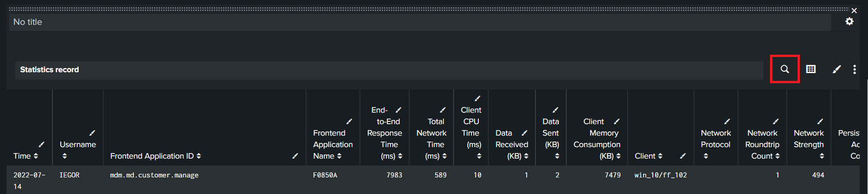Screen dimensions: 868x194
Task: Sort by Time column arrows
Action: (x=36, y=156)
